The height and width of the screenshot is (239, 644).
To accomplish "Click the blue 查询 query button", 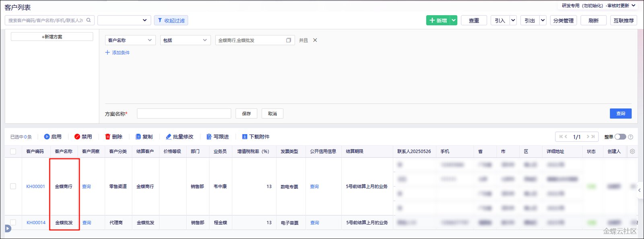I will (621, 114).
